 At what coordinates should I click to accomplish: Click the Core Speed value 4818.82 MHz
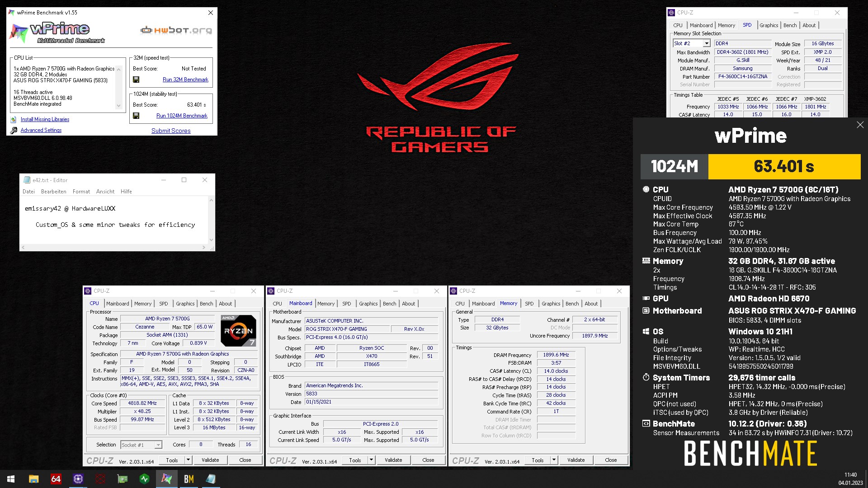pos(142,403)
